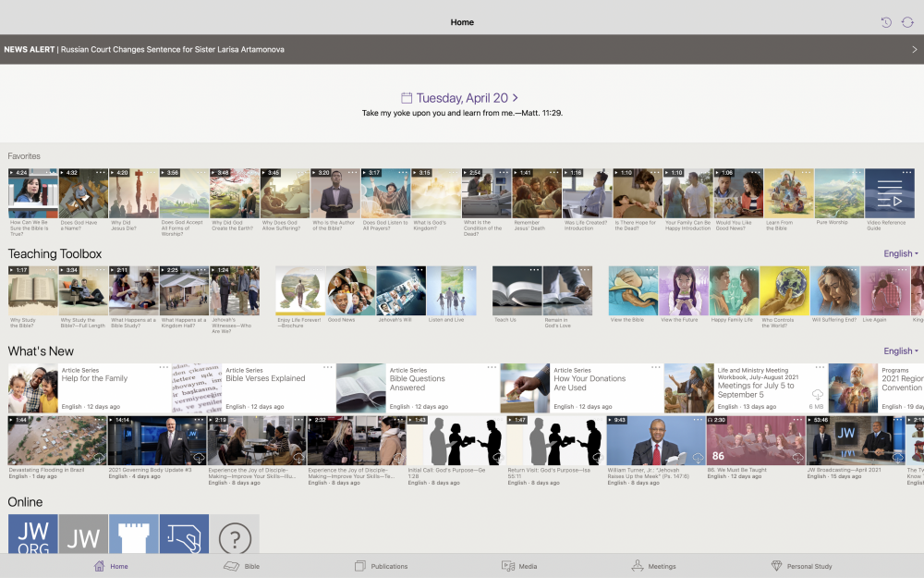This screenshot has height=578, width=924.
Task: Open the Donations hand icon under Online
Action: click(184, 535)
